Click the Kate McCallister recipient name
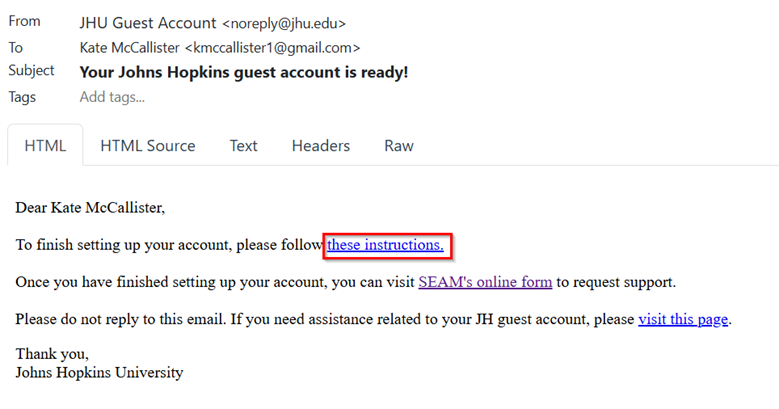 click(130, 48)
